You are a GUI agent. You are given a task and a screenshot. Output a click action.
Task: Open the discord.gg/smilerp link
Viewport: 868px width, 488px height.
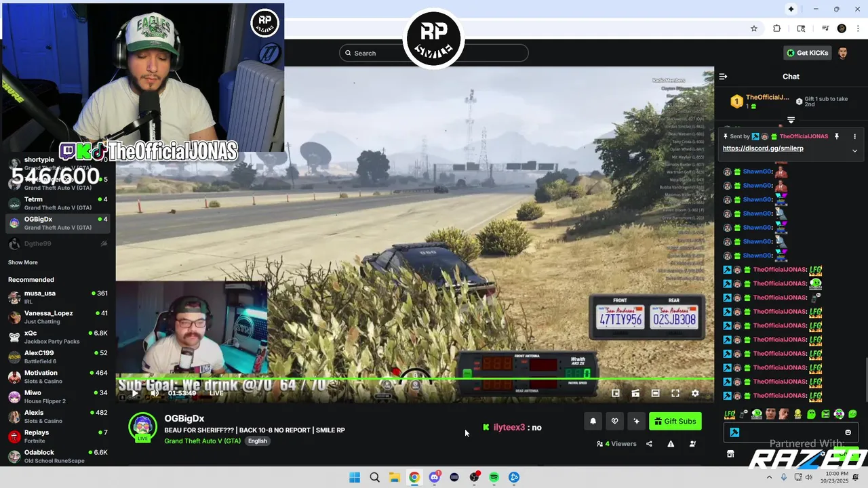(x=763, y=148)
